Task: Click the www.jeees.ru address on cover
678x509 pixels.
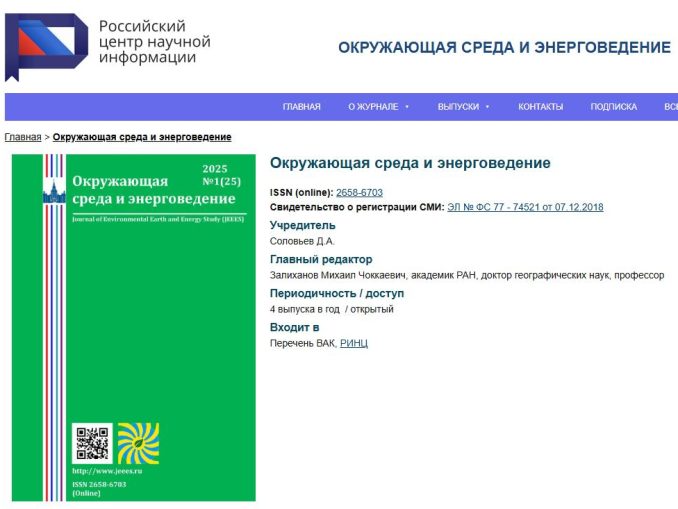Action: click(107, 470)
